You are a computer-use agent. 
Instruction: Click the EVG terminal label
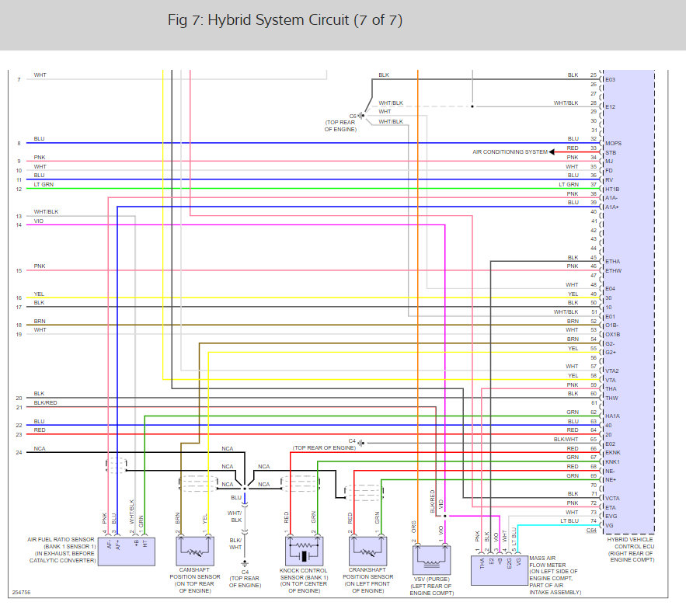(611, 517)
